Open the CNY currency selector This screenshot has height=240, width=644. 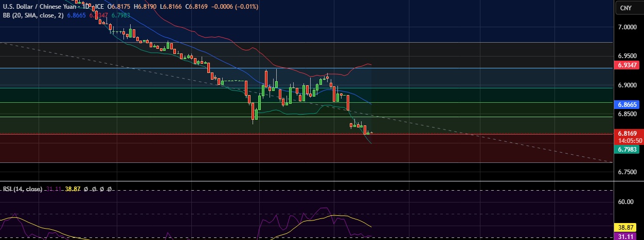[625, 8]
